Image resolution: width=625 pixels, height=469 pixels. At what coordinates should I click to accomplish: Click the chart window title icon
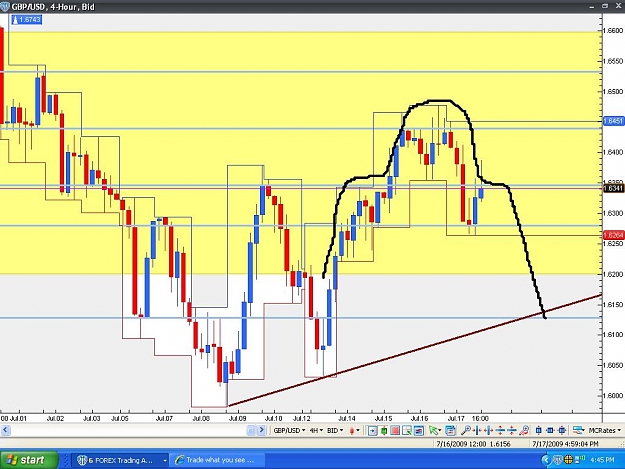pyautogui.click(x=5, y=7)
